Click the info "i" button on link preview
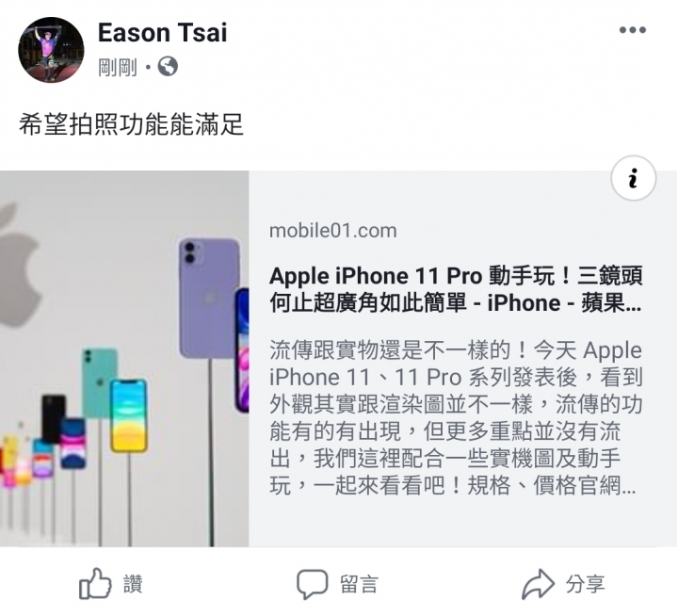This screenshot has height=616, width=678. coord(634,178)
